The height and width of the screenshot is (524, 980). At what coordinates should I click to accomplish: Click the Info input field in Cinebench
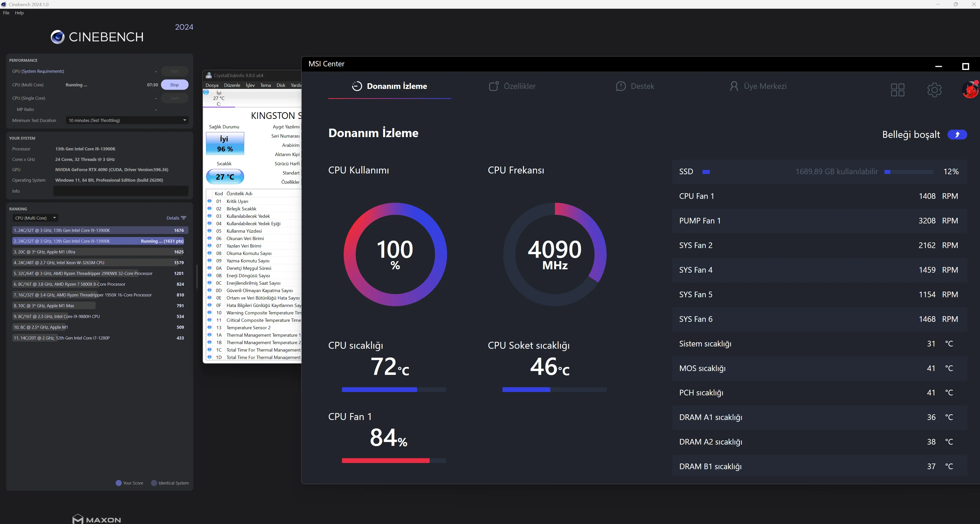[x=121, y=191]
